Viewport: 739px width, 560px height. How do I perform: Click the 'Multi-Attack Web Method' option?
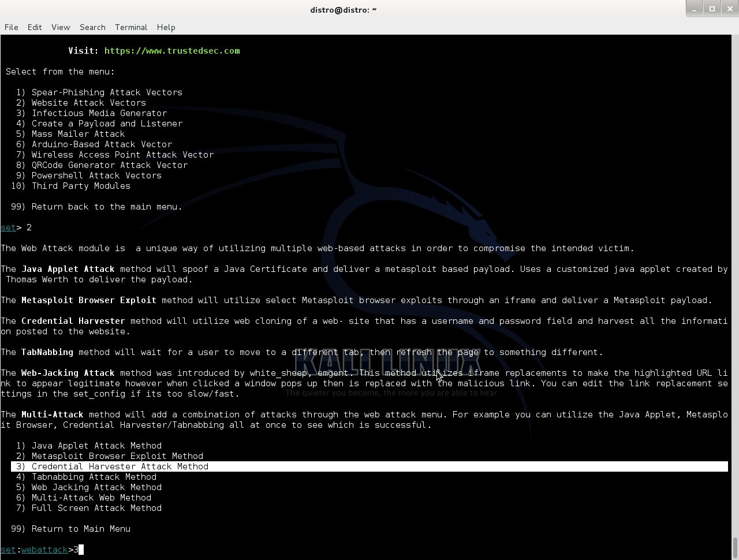[x=84, y=498]
